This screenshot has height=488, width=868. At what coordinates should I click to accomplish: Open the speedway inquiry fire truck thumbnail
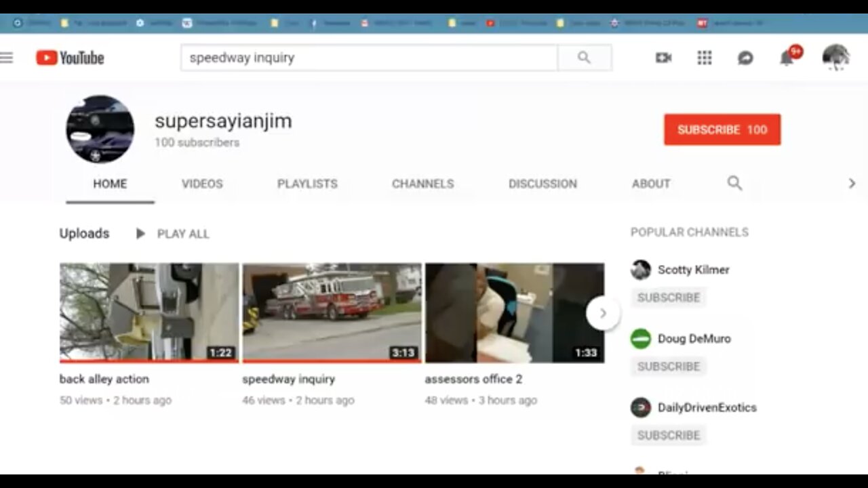coord(332,313)
